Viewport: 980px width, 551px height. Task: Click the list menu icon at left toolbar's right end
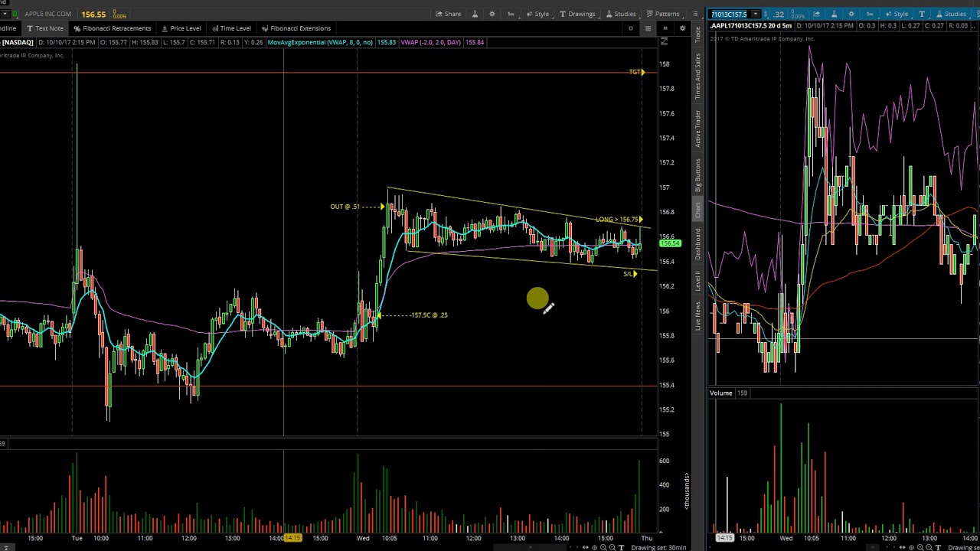click(x=695, y=14)
